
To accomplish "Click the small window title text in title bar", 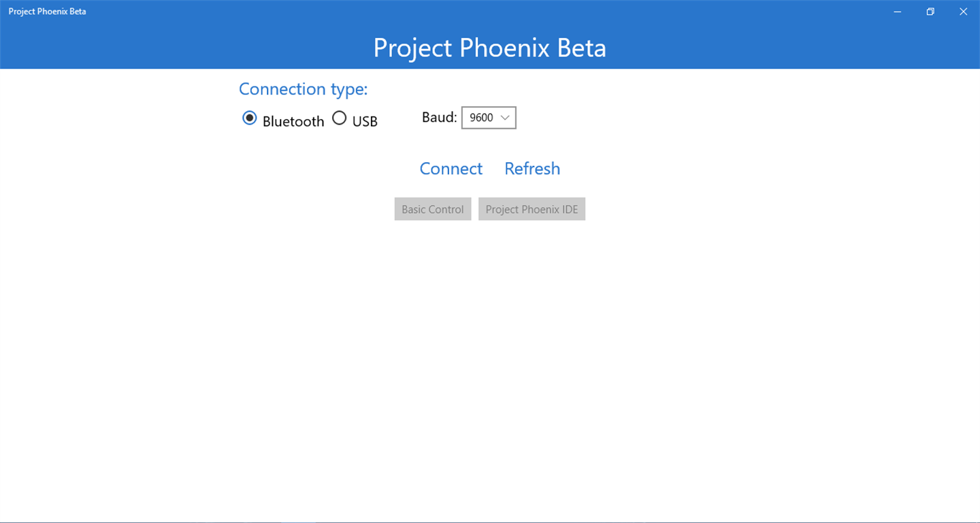I will pos(48,12).
